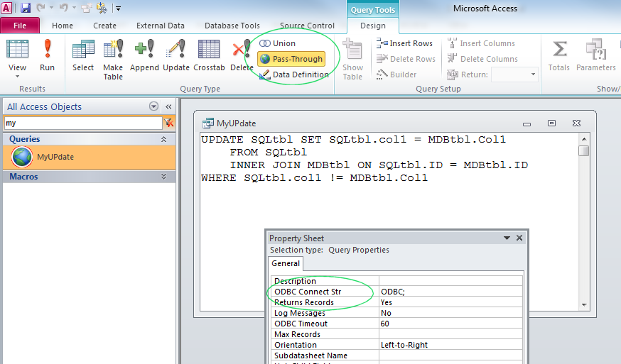621x364 pixels.
Task: Choose the Select query type
Action: (x=83, y=55)
